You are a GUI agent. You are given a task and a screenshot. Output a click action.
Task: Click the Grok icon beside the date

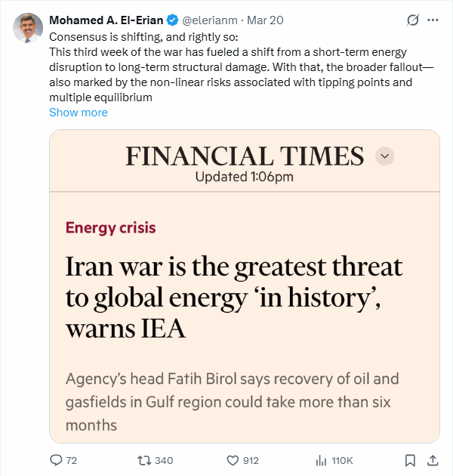413,20
